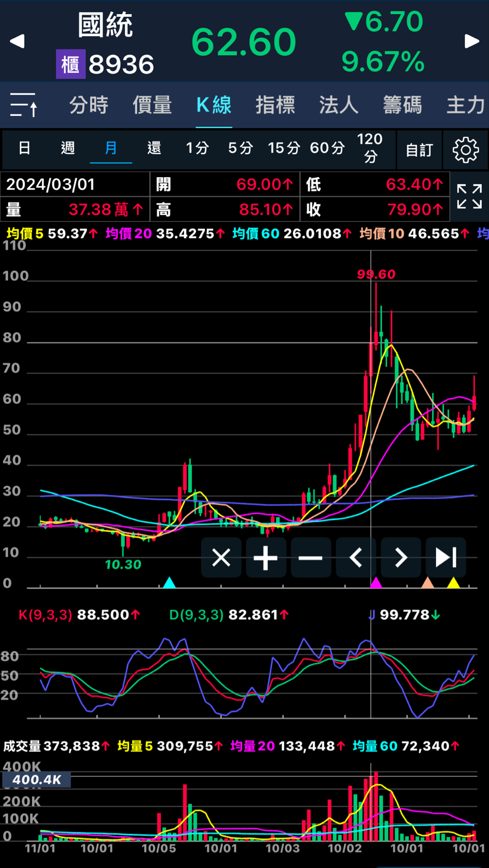Select 日 daily period
The width and height of the screenshot is (489, 868).
[x=24, y=148]
